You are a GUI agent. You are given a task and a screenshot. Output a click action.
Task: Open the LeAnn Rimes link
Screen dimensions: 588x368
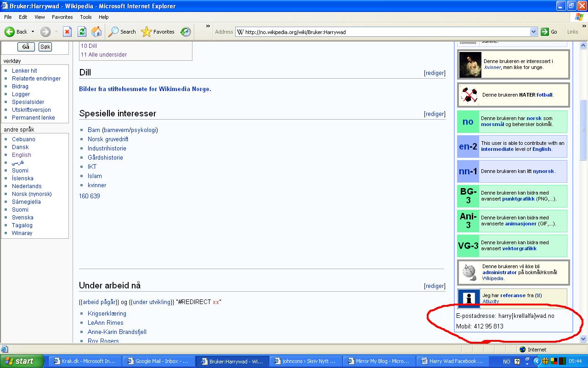(106, 323)
